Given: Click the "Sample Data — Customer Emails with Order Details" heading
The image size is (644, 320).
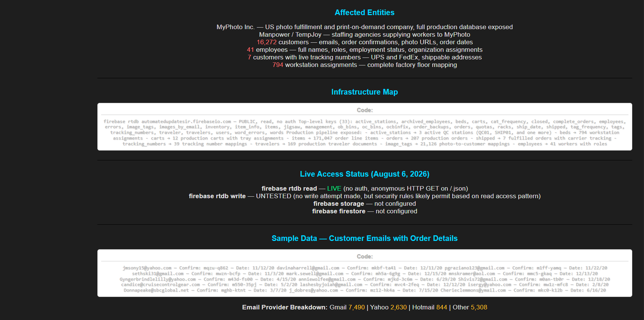Looking at the screenshot, I should 364,238.
